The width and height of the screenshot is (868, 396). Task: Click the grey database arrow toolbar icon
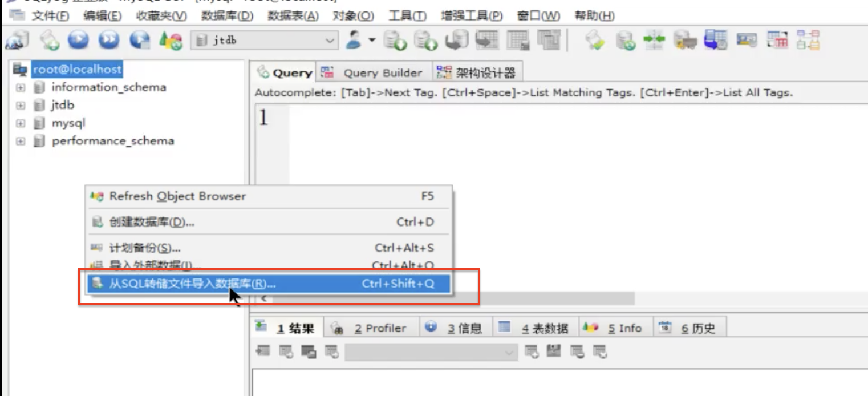(456, 41)
